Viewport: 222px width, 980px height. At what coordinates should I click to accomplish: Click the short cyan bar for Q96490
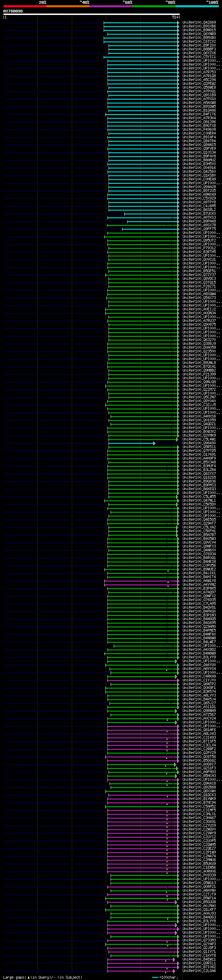(x=131, y=443)
